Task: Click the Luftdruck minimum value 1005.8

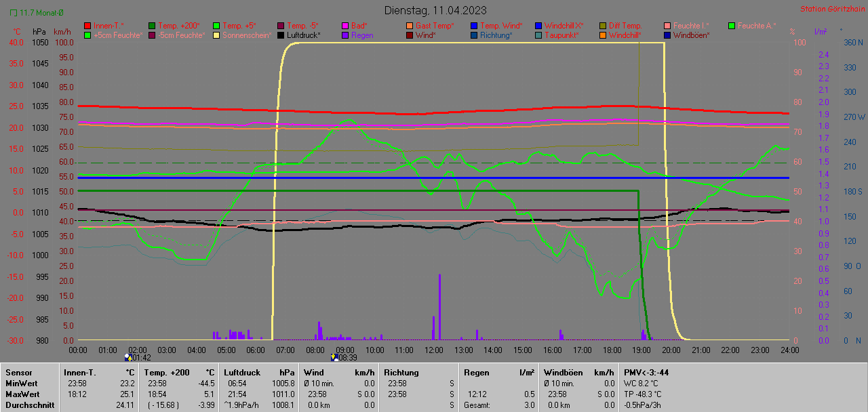Action: pyautogui.click(x=283, y=384)
